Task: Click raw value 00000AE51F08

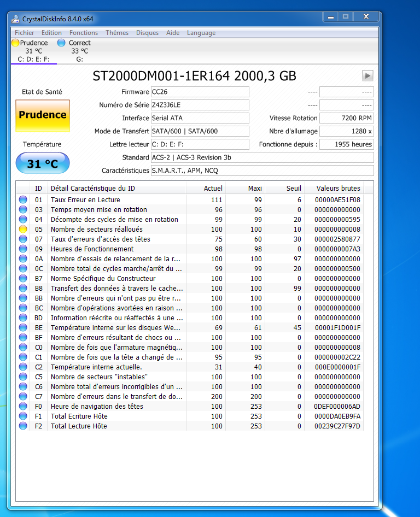Action: [x=337, y=200]
